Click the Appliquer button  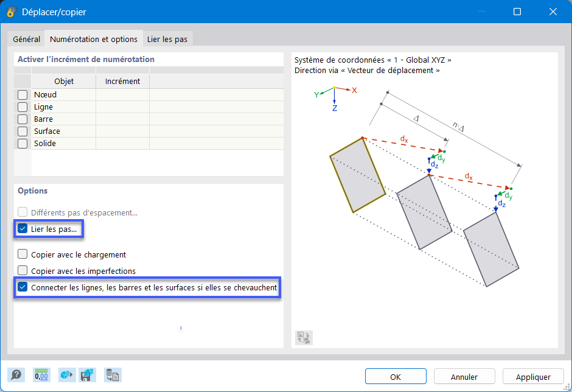tap(533, 376)
